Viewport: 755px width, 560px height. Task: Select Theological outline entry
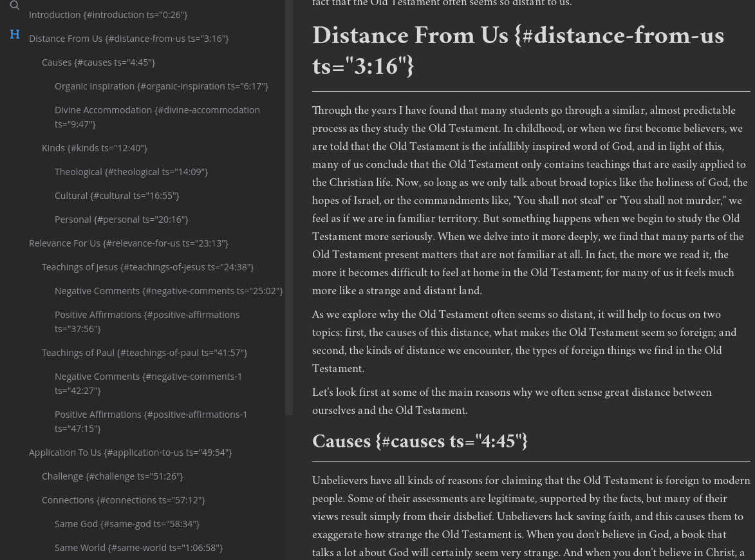pyautogui.click(x=131, y=172)
